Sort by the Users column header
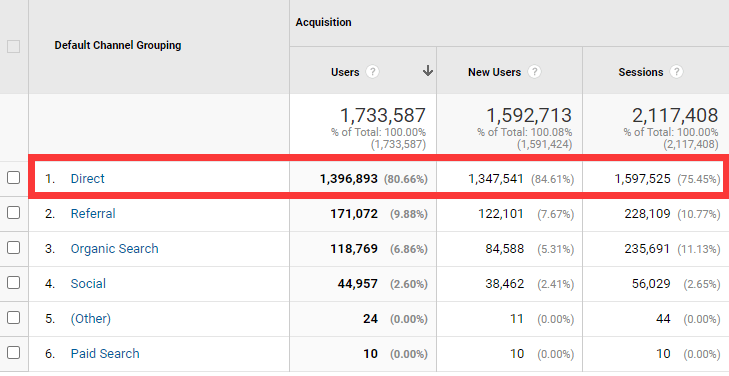The width and height of the screenshot is (729, 376). tap(345, 72)
